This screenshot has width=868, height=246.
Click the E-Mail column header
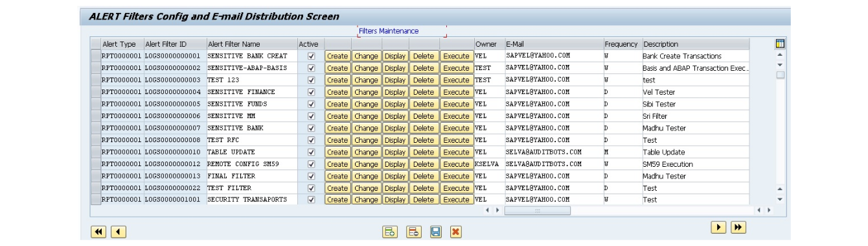click(554, 44)
